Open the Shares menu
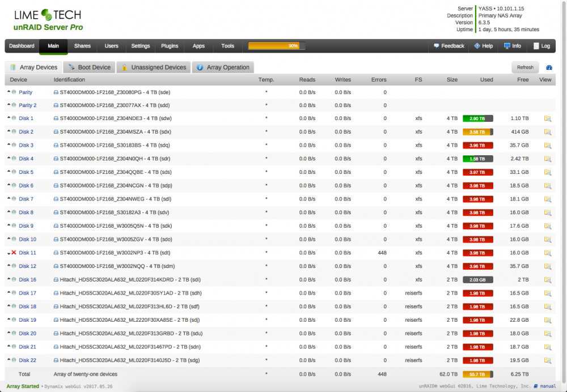567x392 pixels. click(82, 46)
